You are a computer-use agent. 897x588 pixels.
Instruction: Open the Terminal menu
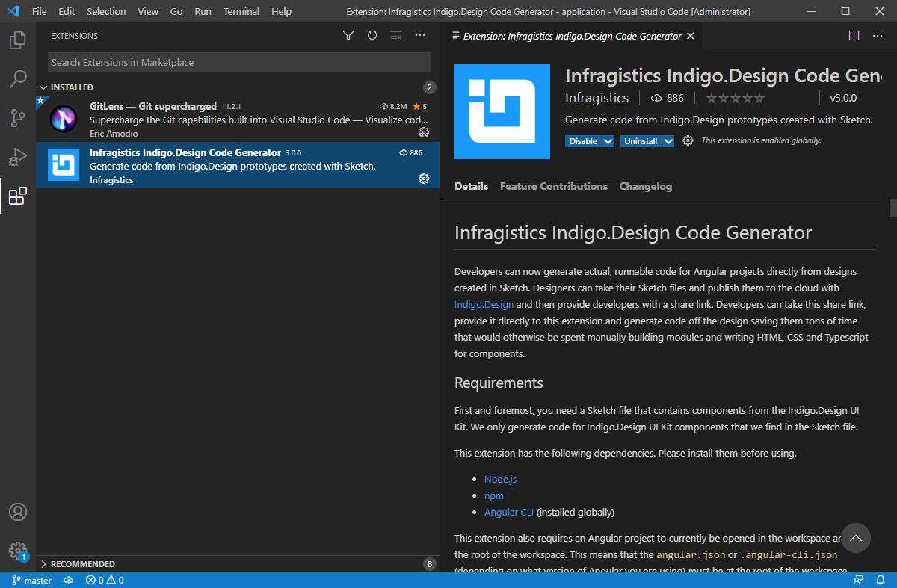(241, 12)
